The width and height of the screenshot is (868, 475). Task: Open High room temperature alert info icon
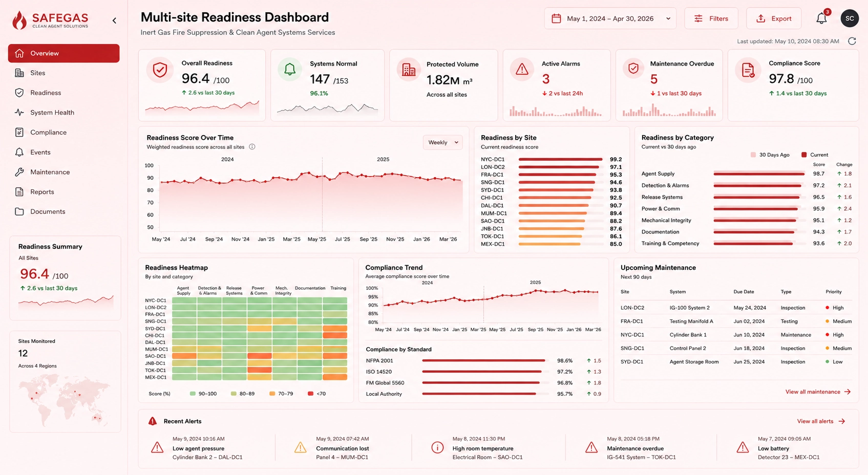437,447
